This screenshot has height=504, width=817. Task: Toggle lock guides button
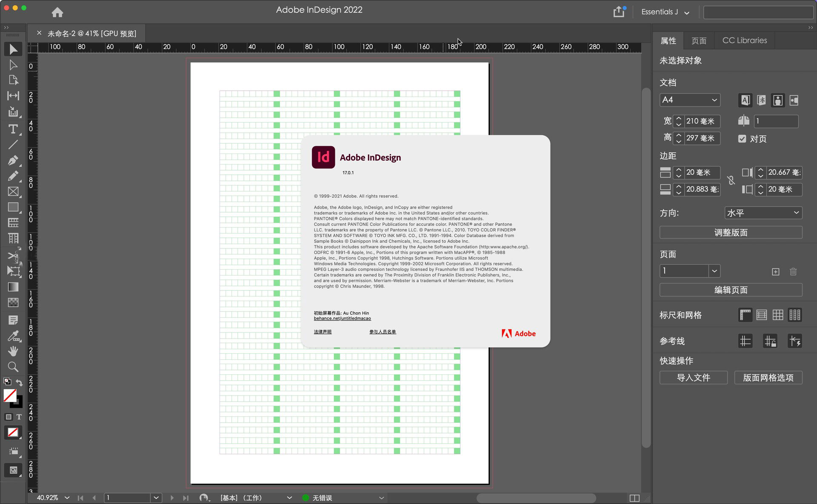[770, 341]
